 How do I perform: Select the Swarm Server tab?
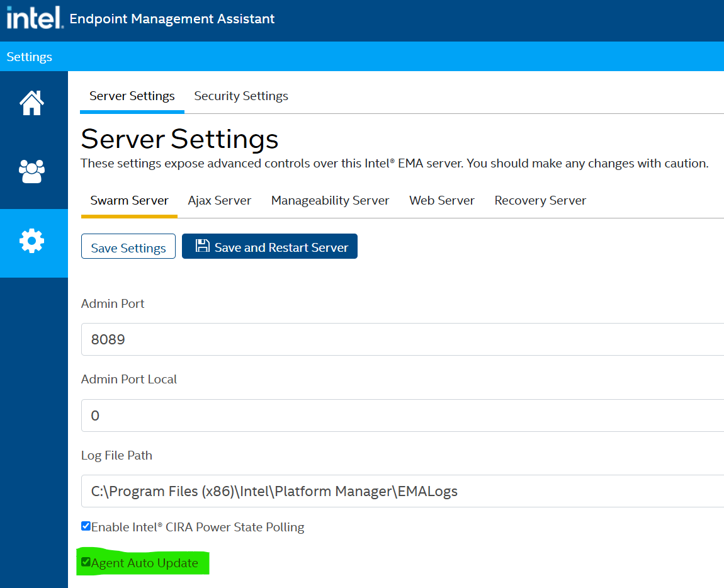tap(129, 200)
